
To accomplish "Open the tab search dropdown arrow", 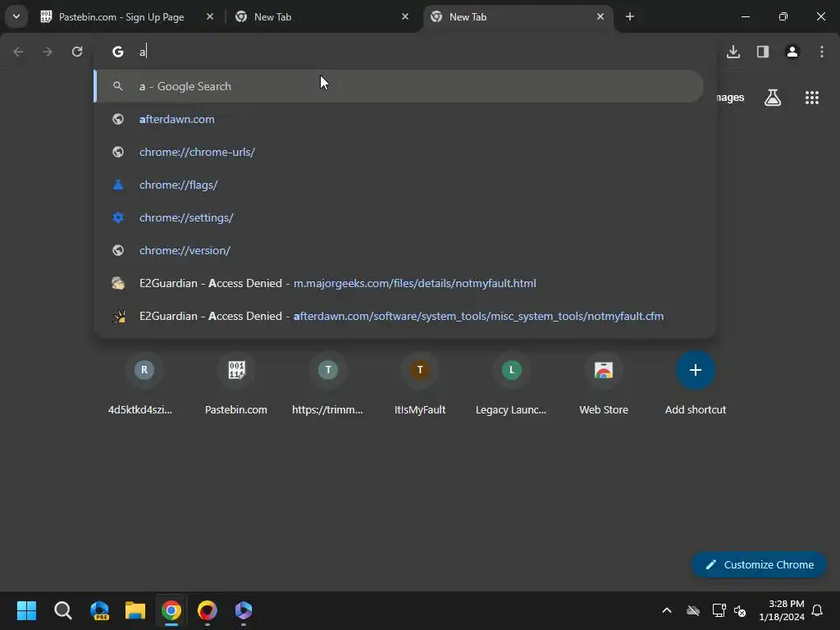I will [16, 16].
